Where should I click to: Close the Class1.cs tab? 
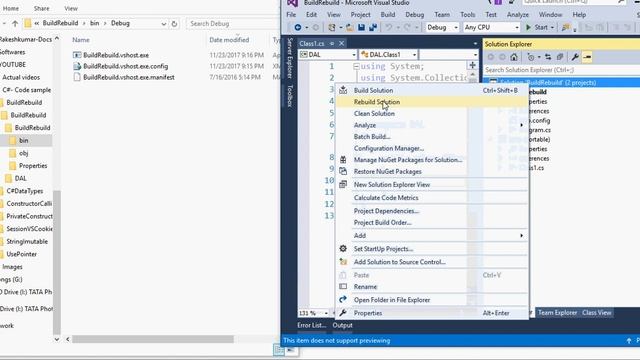[x=342, y=43]
